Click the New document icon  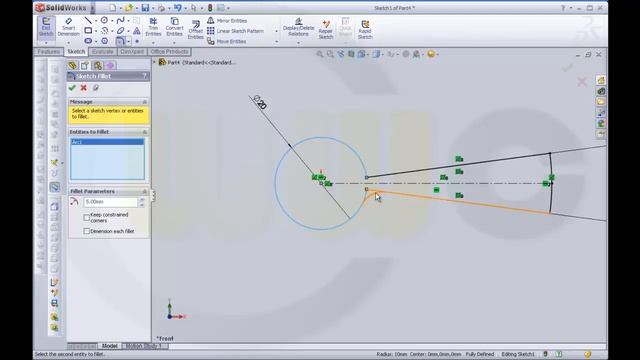pos(112,8)
